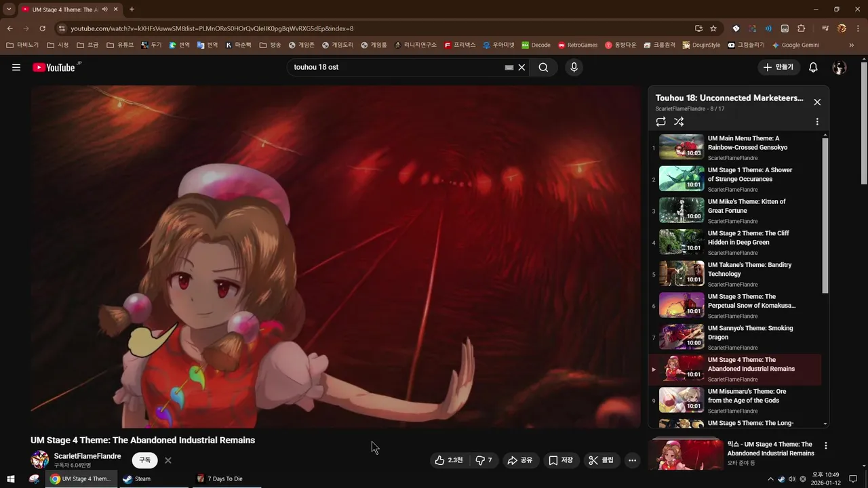Open options for the mix recommendation
Viewport: 868px width, 488px height.
[826, 446]
